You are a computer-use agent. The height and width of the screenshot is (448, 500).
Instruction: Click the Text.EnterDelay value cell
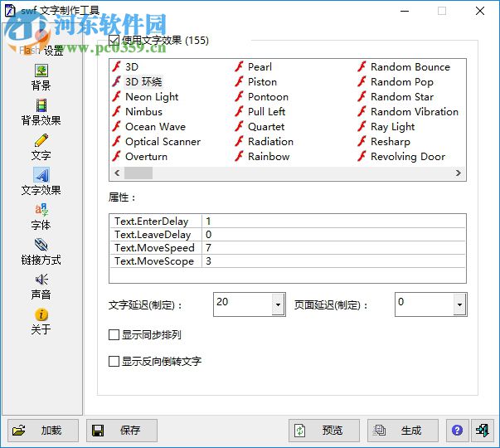[x=334, y=222]
